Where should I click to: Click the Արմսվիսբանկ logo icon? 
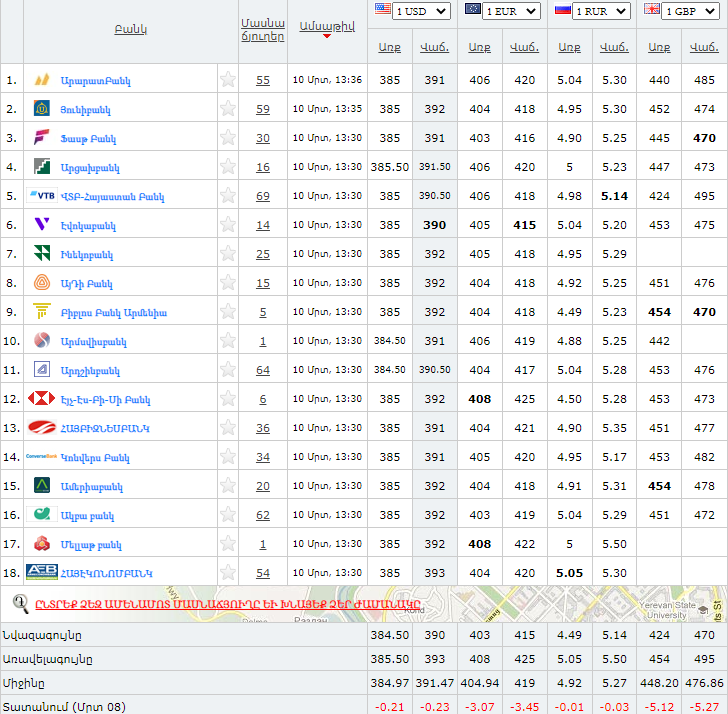pyautogui.click(x=42, y=341)
